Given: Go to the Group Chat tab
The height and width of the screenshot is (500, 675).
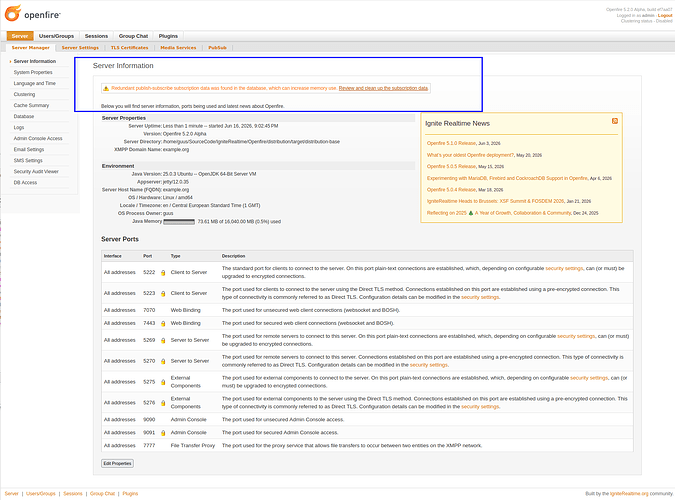Looking at the screenshot, I should 133,36.
